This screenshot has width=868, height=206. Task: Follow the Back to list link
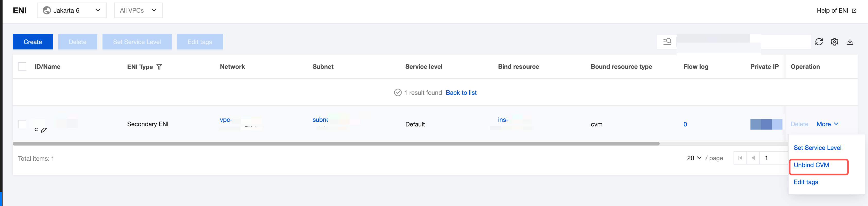click(461, 92)
